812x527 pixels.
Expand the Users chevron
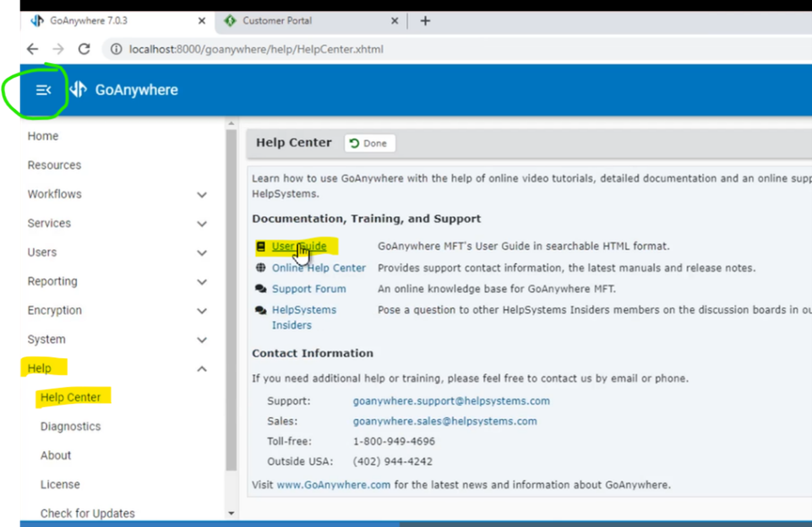[202, 253]
